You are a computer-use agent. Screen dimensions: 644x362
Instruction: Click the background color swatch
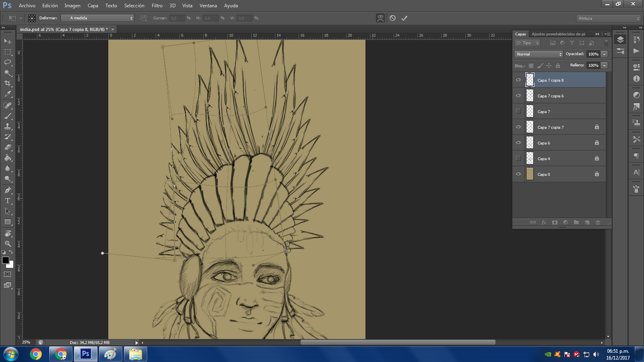(x=11, y=265)
